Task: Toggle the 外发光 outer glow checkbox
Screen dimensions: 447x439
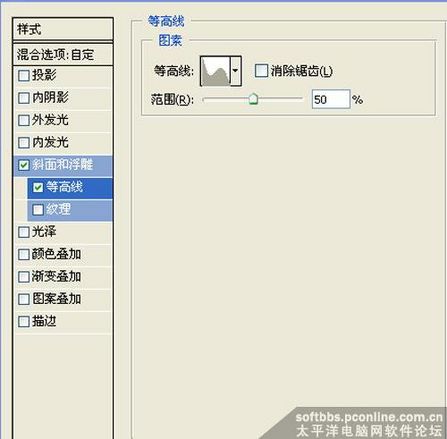Action: coord(24,120)
